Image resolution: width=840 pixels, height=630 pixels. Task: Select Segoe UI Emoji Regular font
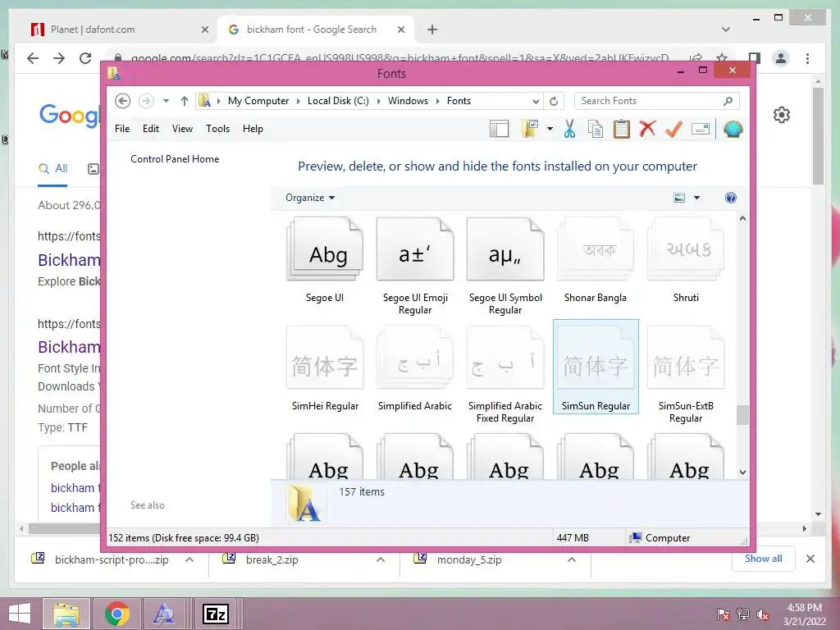pos(414,266)
